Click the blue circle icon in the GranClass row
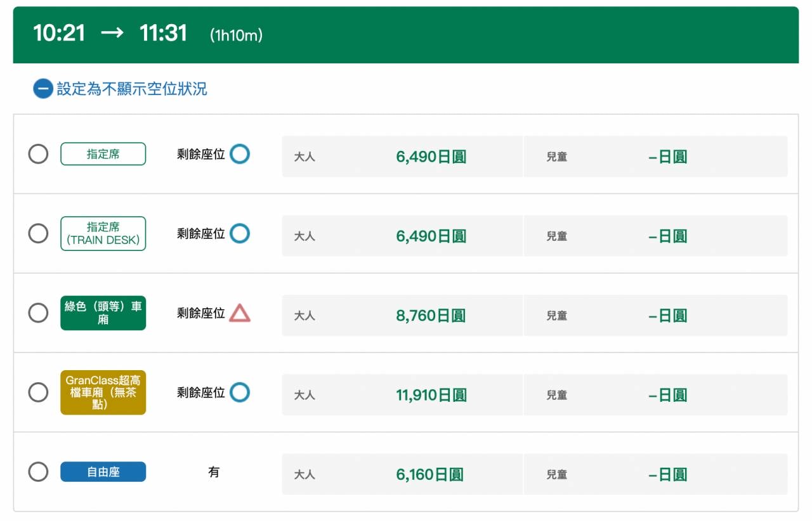This screenshot has height=521, width=812. click(240, 392)
